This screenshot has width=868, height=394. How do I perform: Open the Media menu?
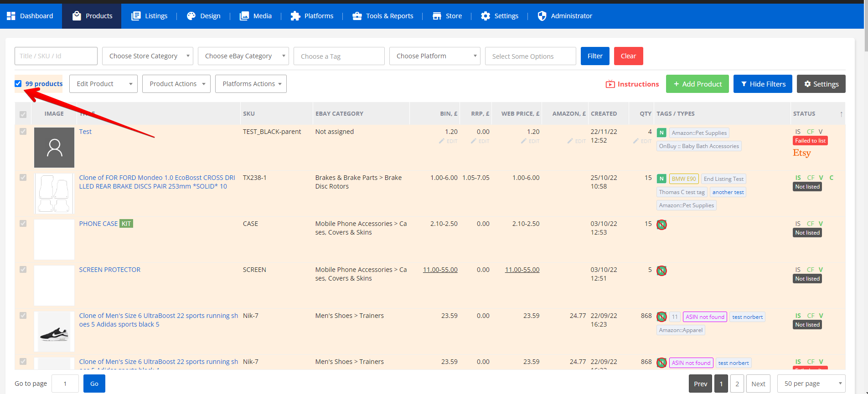[256, 16]
